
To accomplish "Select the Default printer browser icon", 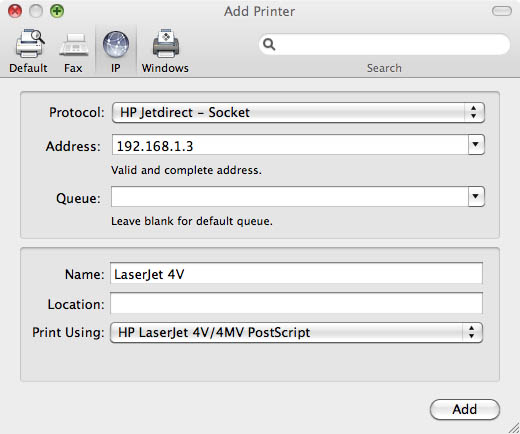I will 30,43.
